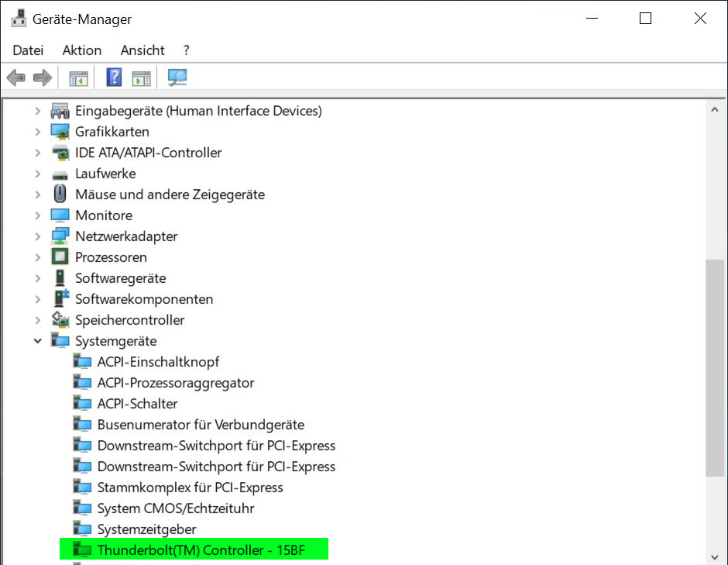The width and height of the screenshot is (728, 565).
Task: Click the Speichercontroller icon
Action: (60, 319)
